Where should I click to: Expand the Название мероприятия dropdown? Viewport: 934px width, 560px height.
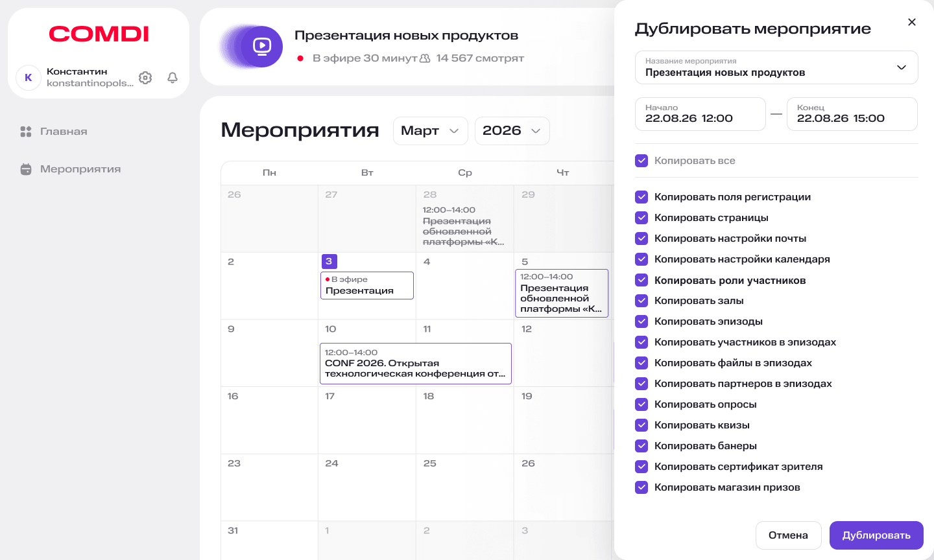coord(901,67)
